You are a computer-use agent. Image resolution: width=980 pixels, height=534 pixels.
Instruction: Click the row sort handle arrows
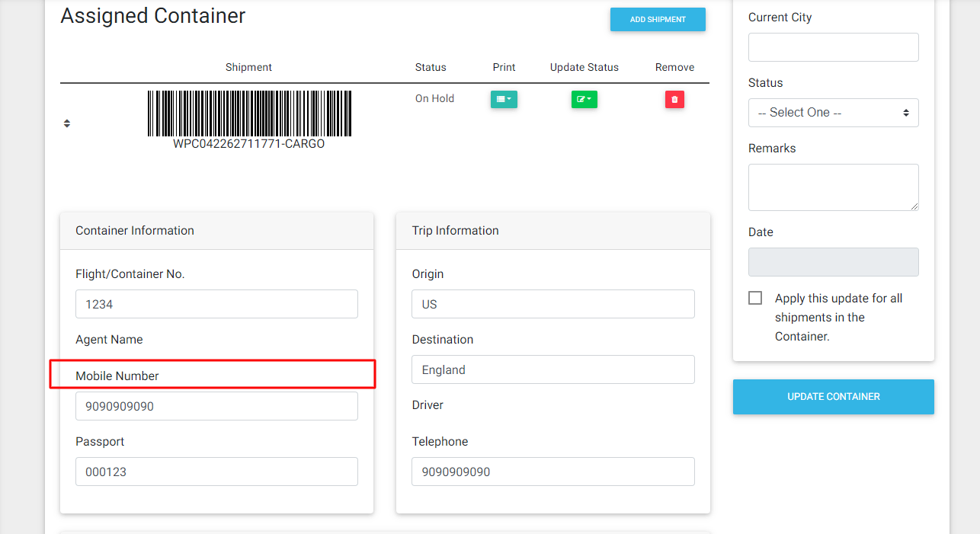(x=67, y=123)
